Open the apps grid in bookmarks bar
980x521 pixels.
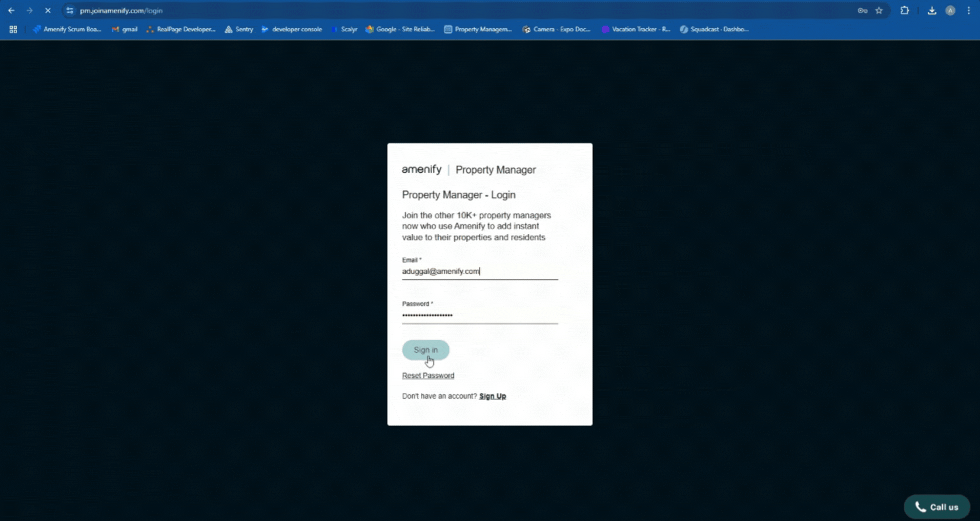(13, 29)
